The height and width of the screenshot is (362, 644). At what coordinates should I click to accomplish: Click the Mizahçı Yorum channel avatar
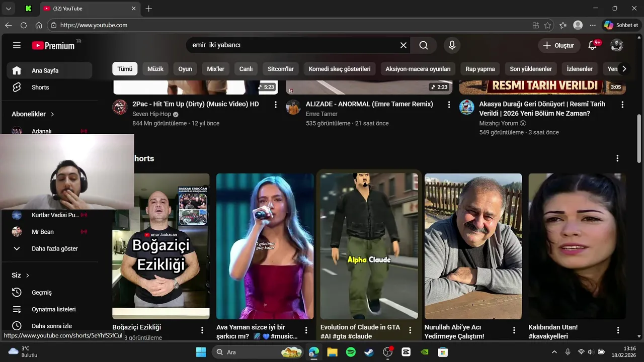pyautogui.click(x=466, y=107)
